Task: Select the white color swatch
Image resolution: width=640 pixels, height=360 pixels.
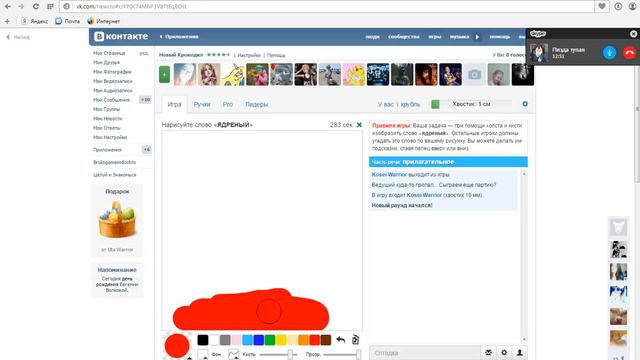Action: [214, 340]
